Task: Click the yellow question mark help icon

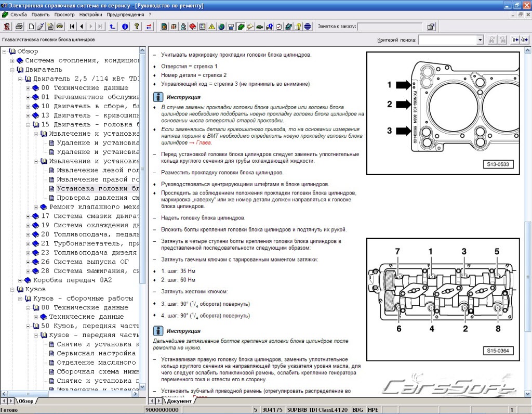Action: [x=137, y=27]
